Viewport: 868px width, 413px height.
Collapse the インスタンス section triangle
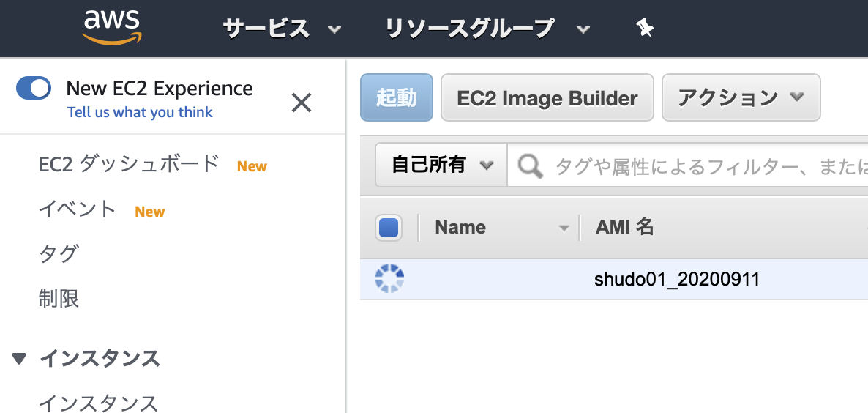click(x=19, y=359)
